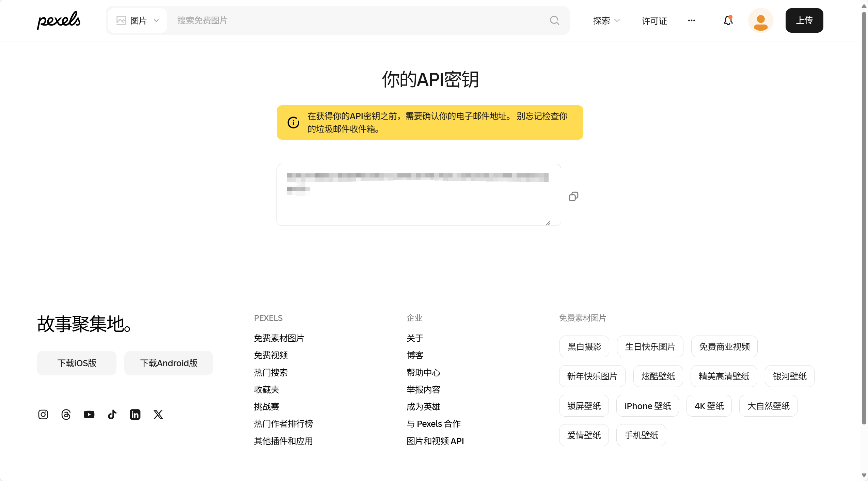Open Pexels X profile
Viewport: 868px width, 481px height.
158,414
